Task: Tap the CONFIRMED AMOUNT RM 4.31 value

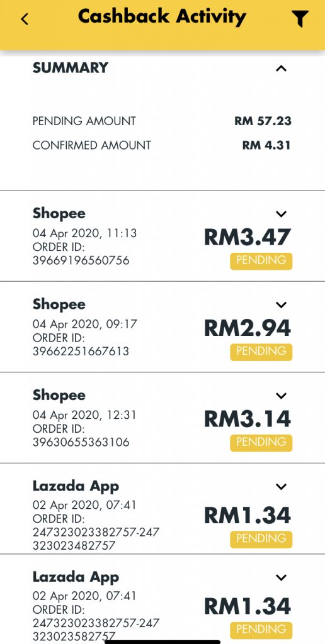Action: 266,145
